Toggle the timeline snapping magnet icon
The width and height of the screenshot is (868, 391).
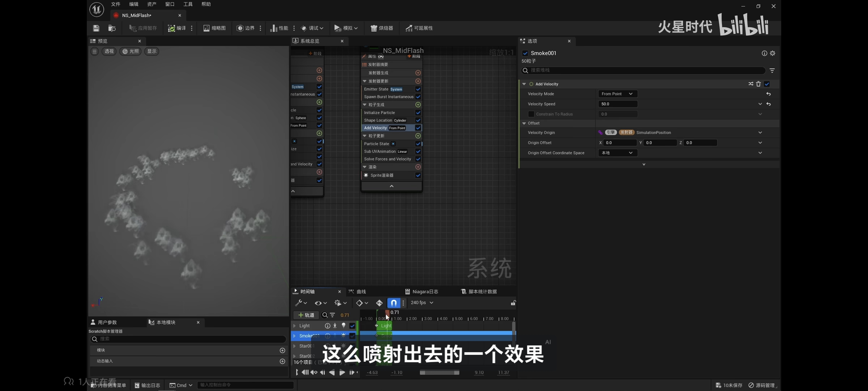pyautogui.click(x=393, y=303)
